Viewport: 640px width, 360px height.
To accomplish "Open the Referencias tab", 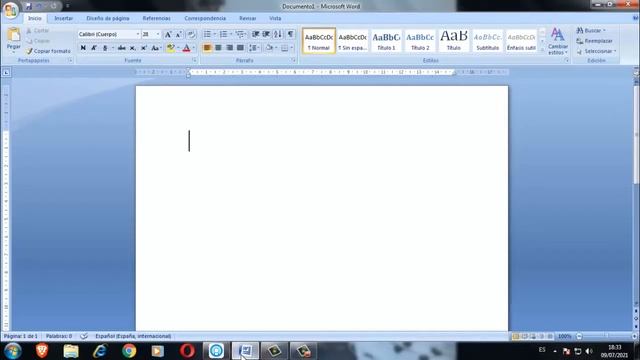I will [156, 18].
